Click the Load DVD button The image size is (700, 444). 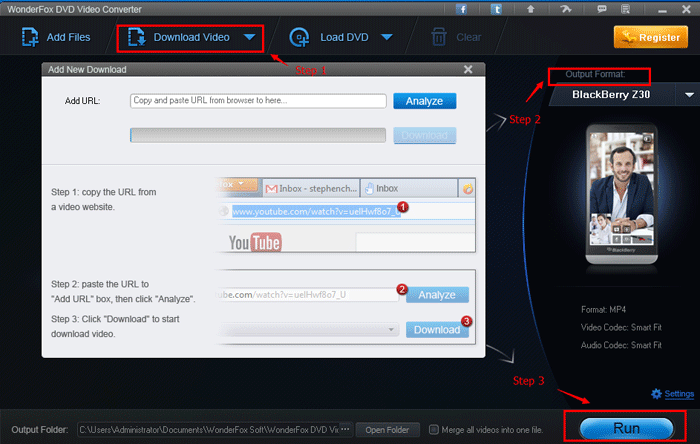(x=330, y=37)
